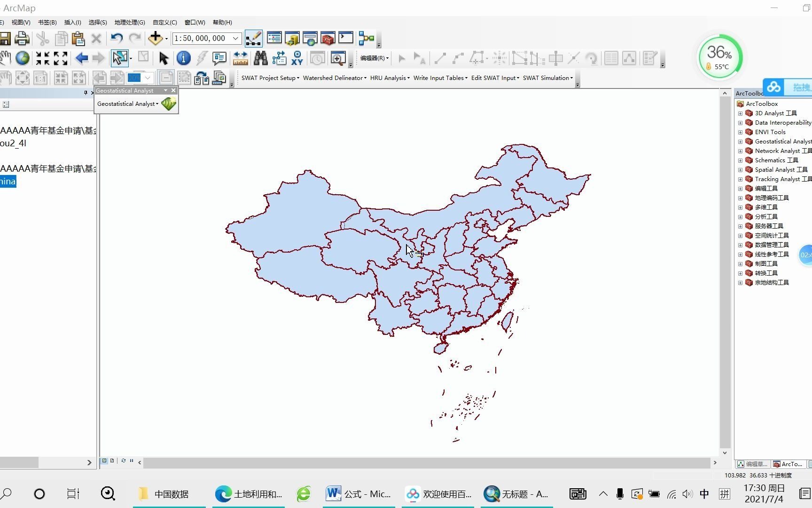Activate the Go To XY tool
This screenshot has width=812, height=508.
(297, 58)
